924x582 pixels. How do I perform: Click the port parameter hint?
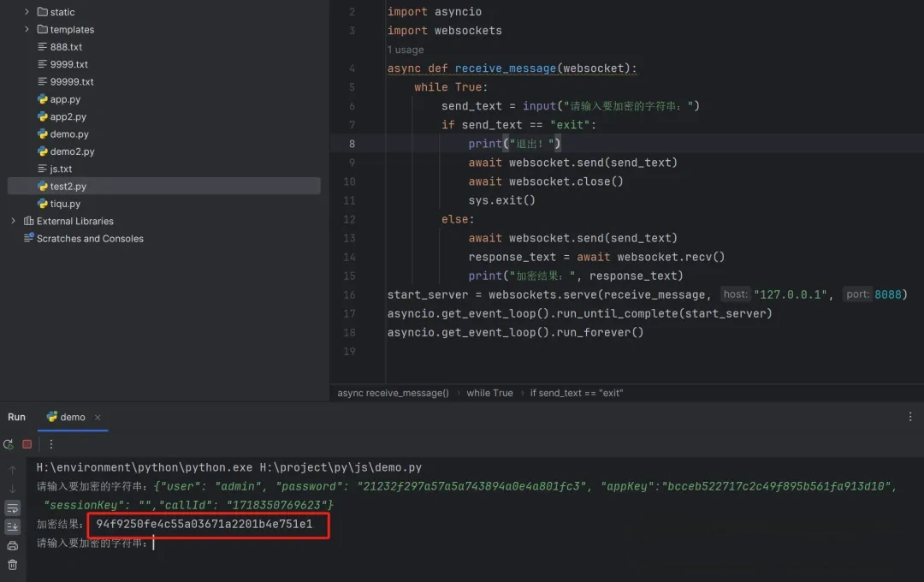click(x=857, y=294)
